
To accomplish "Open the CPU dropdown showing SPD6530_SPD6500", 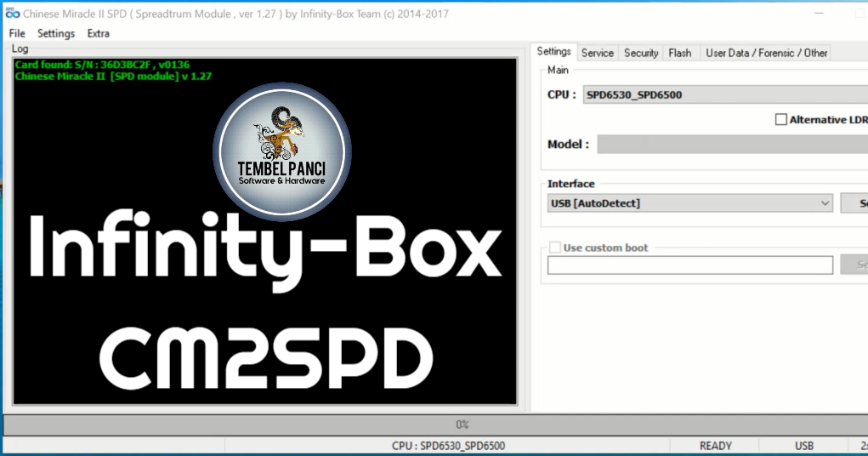I will point(725,94).
